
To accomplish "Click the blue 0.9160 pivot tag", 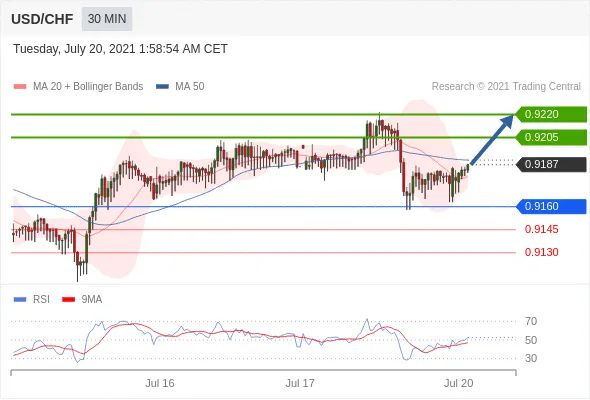I will point(551,206).
